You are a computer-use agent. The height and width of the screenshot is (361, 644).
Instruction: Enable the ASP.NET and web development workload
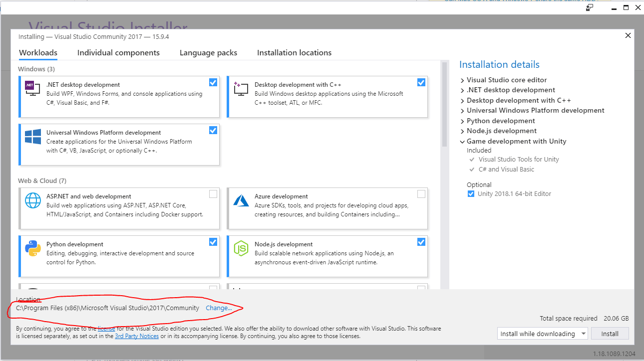point(213,194)
